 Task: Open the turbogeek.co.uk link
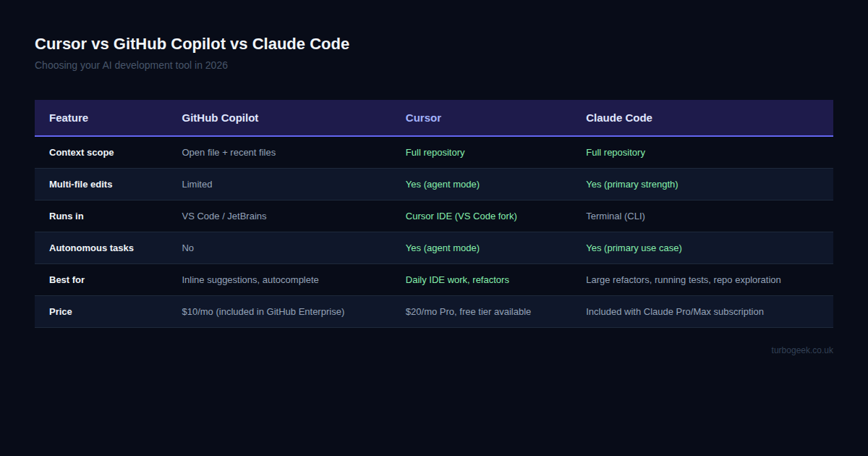click(801, 350)
